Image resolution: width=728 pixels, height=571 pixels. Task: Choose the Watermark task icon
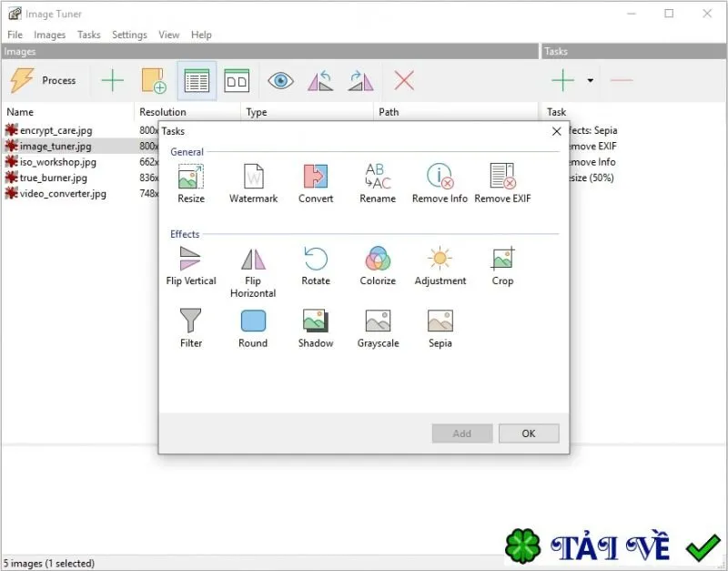tap(254, 177)
